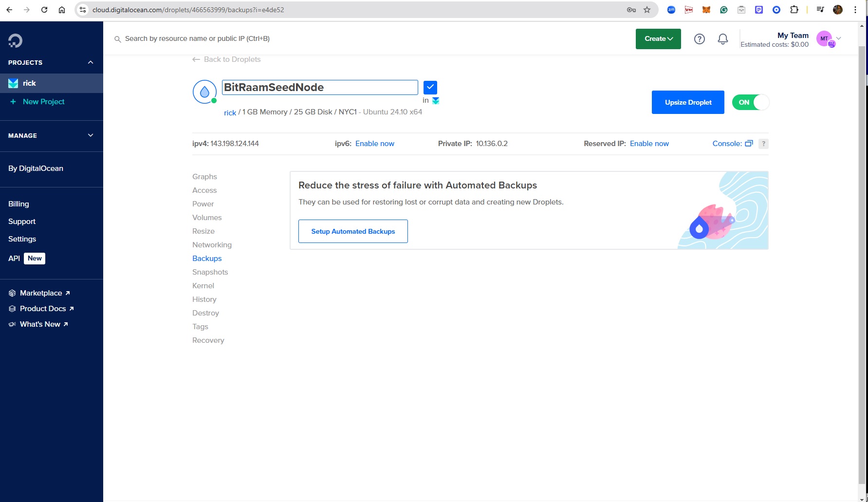Screen dimensions: 868x502
Task: Open the help question mark icon
Action: pos(700,39)
